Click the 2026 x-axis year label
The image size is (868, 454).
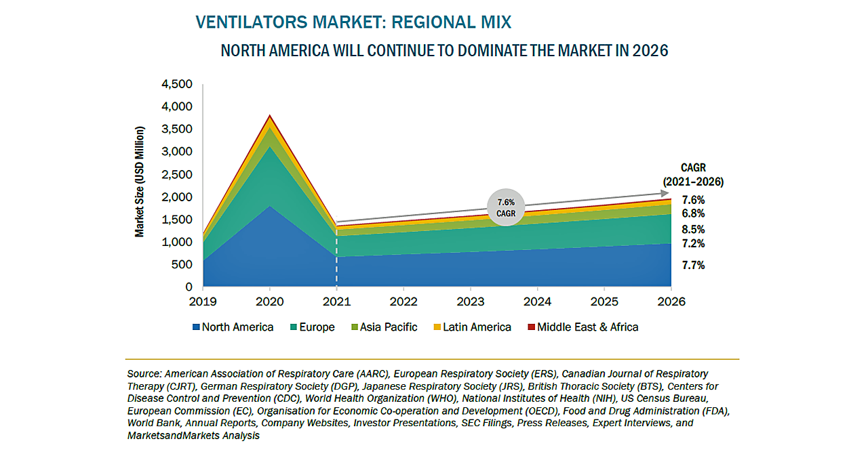click(x=670, y=301)
